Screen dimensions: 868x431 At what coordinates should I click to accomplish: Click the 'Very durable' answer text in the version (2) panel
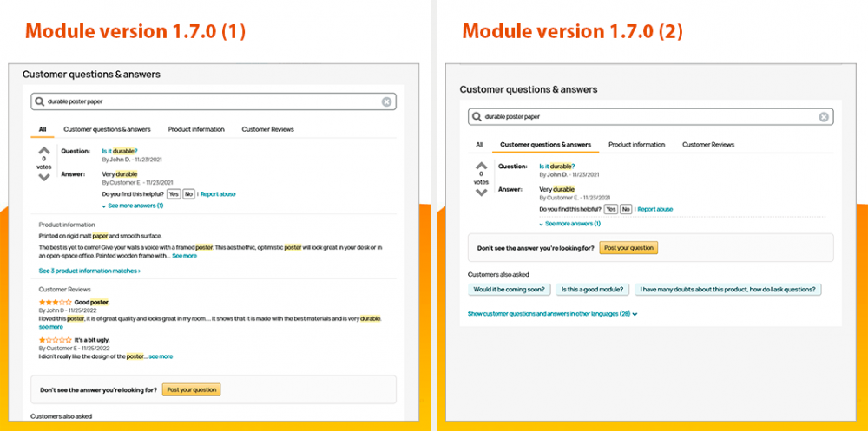pyautogui.click(x=557, y=189)
